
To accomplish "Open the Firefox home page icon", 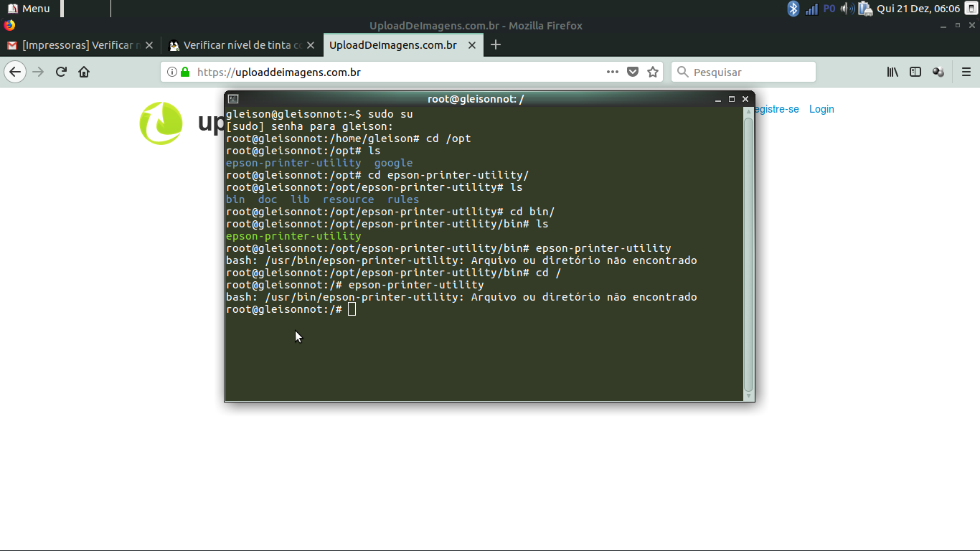I will coord(84,72).
